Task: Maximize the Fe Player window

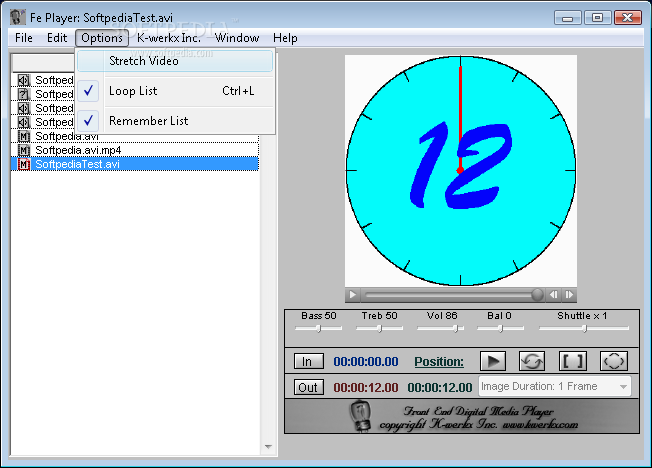Action: click(x=597, y=18)
